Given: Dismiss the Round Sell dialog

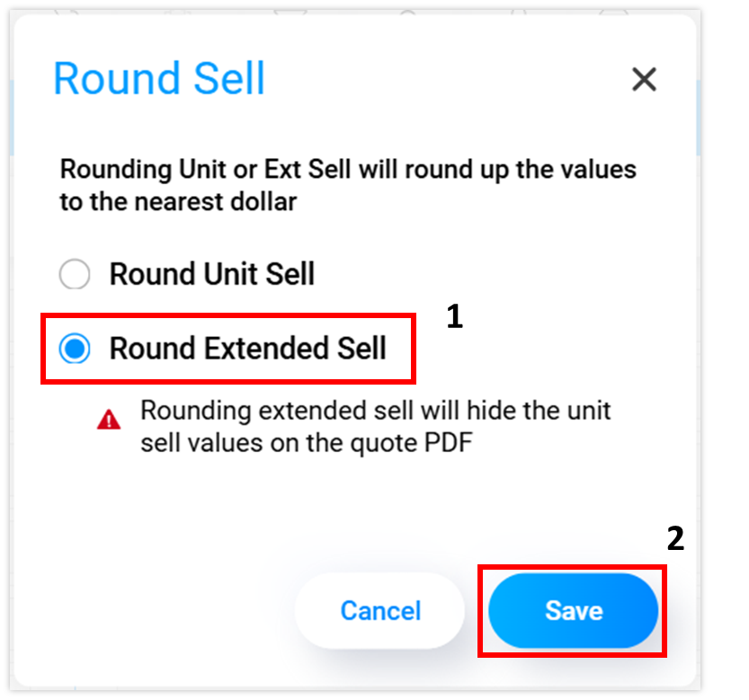Looking at the screenshot, I should point(644,79).
